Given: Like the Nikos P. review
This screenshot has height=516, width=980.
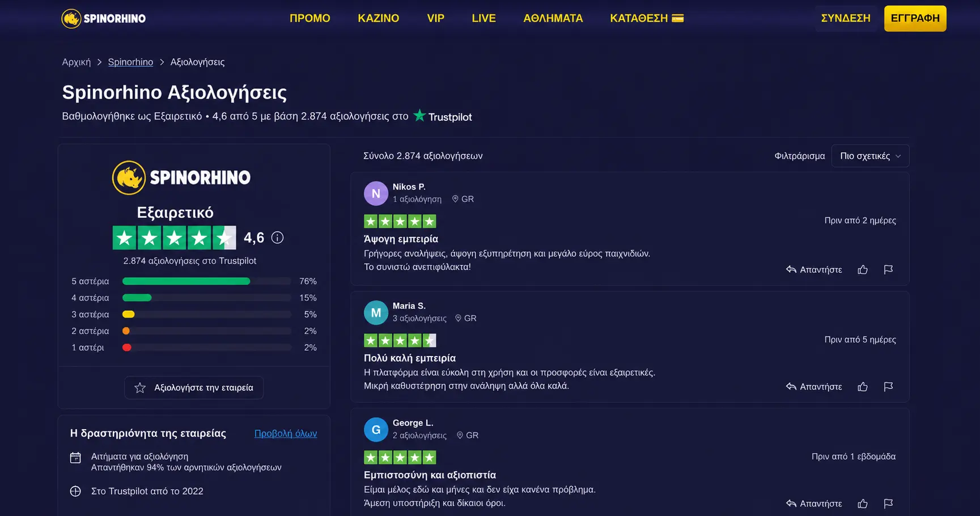Looking at the screenshot, I should tap(863, 270).
